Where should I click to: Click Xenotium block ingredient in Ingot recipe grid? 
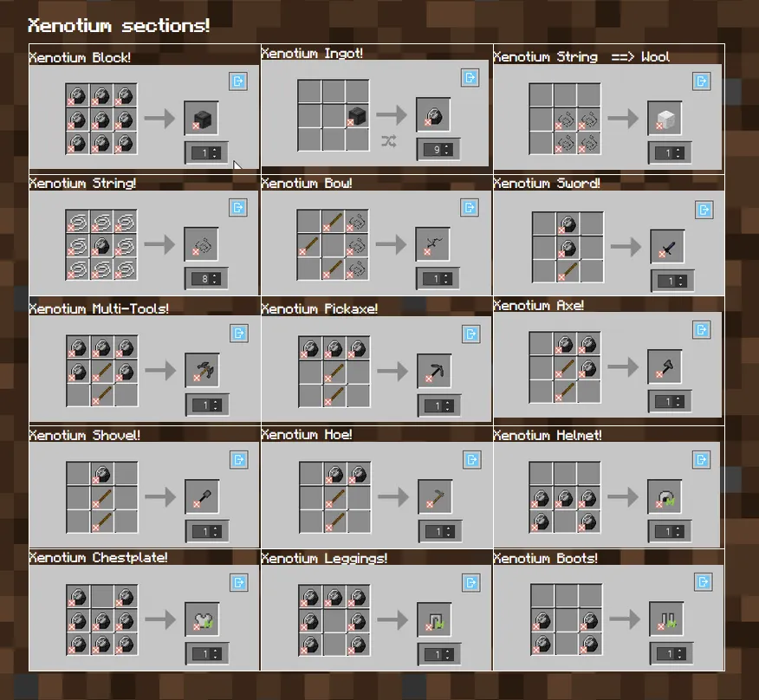pyautogui.click(x=357, y=116)
